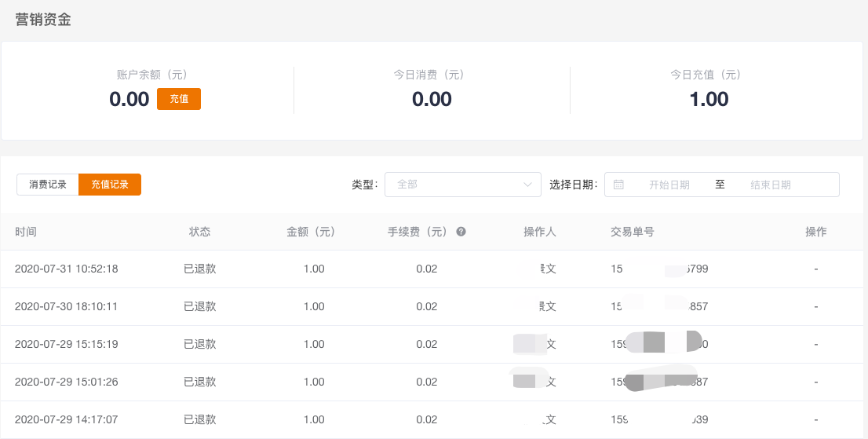Viewport: 868px width, 439px height.
Task: Click the help icon beside 手续费（元）
Action: click(x=461, y=232)
